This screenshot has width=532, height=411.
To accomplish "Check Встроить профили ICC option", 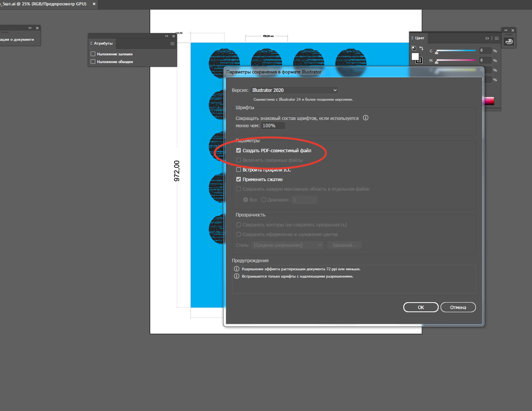I will pyautogui.click(x=239, y=170).
